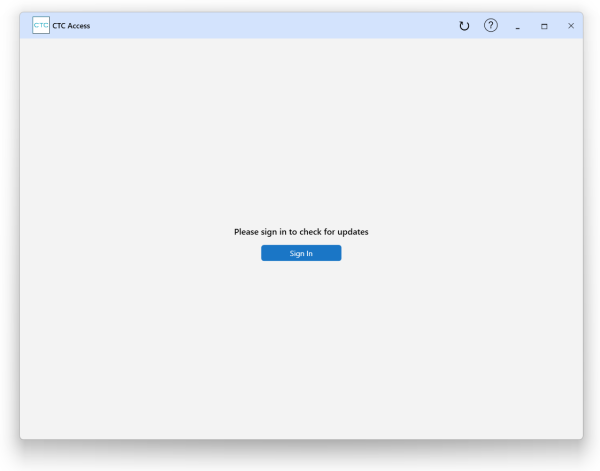The image size is (600, 471).
Task: Click the 'CTC Access' title text
Action: pos(71,26)
